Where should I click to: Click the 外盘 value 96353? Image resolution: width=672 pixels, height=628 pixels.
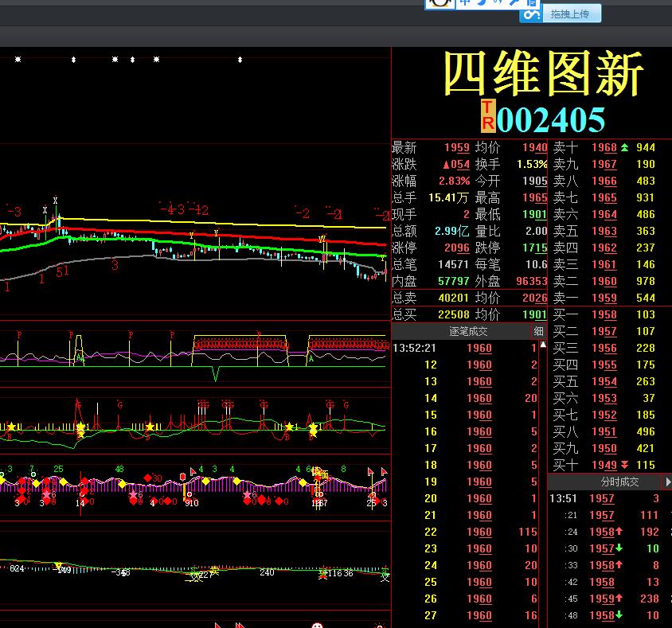pos(531,282)
